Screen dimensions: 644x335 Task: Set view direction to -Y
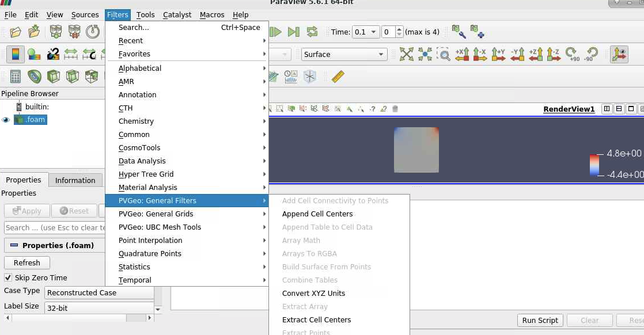[517, 54]
